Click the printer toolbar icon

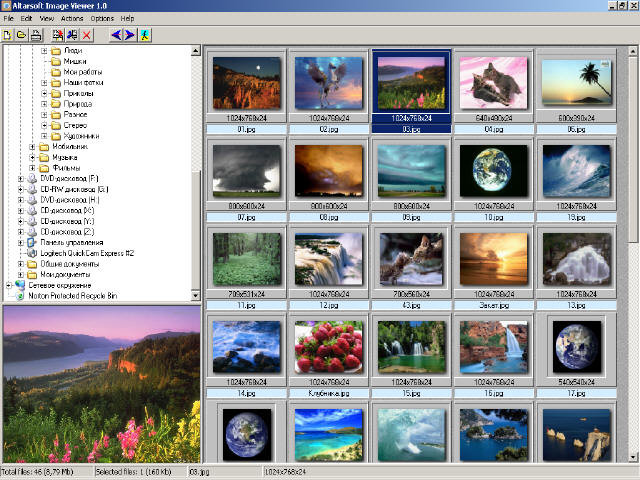pyautogui.click(x=36, y=35)
